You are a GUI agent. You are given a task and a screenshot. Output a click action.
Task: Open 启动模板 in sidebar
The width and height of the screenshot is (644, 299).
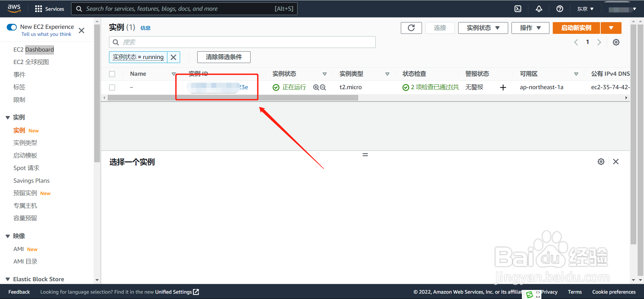click(x=25, y=156)
